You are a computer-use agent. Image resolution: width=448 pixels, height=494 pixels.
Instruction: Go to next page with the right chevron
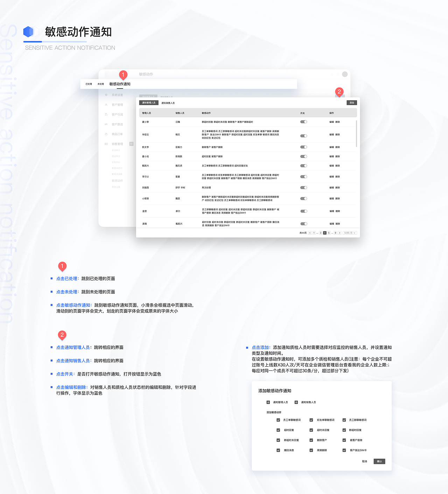[339, 233]
